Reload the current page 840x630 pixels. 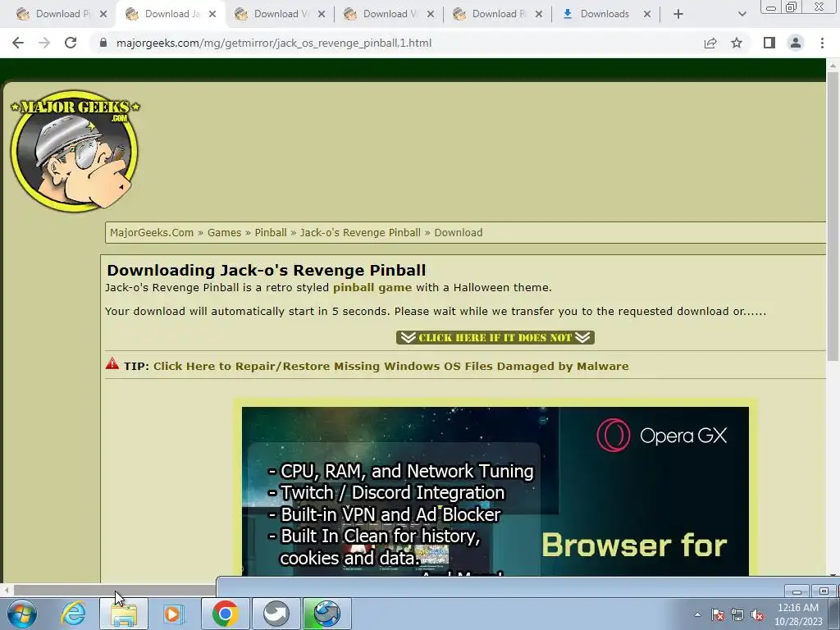point(71,43)
